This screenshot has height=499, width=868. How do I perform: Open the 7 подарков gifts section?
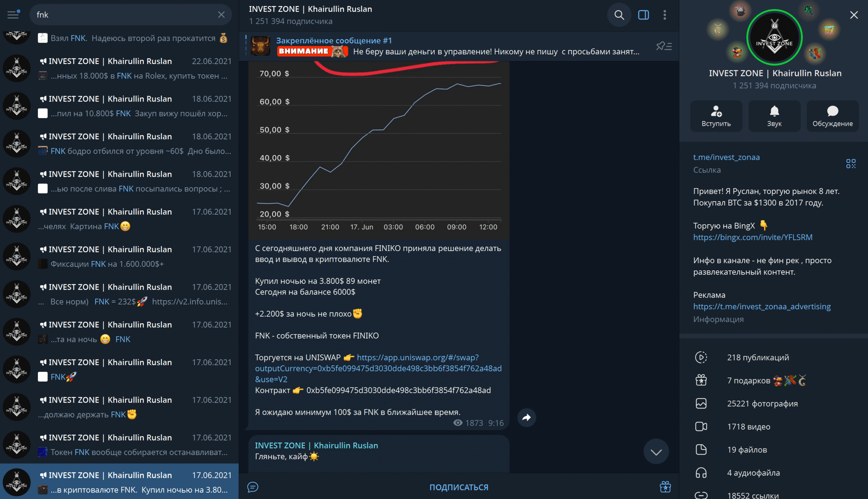(x=773, y=380)
